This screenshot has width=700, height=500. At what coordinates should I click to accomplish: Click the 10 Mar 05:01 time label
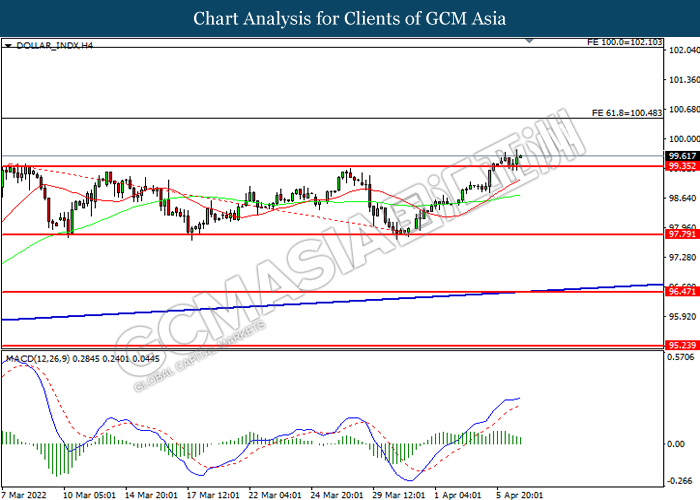pyautogui.click(x=89, y=495)
